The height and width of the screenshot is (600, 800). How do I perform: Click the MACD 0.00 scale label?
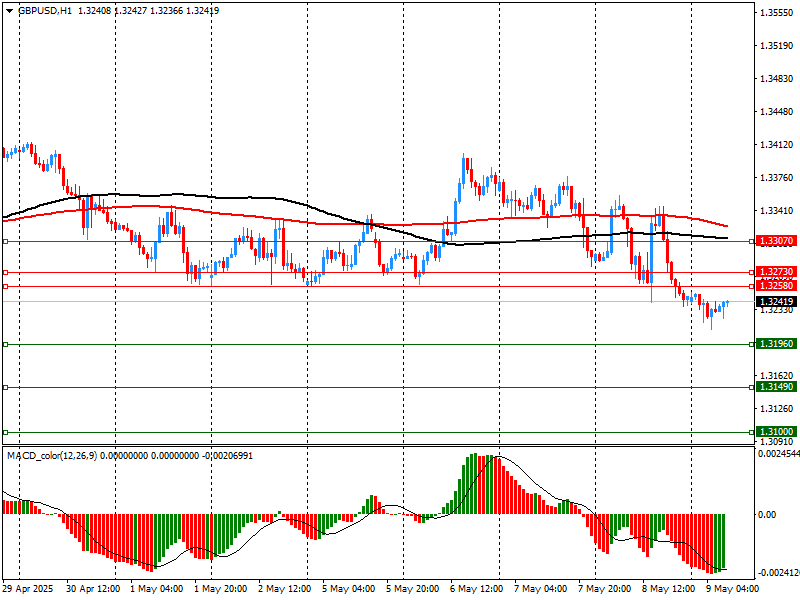pos(766,514)
